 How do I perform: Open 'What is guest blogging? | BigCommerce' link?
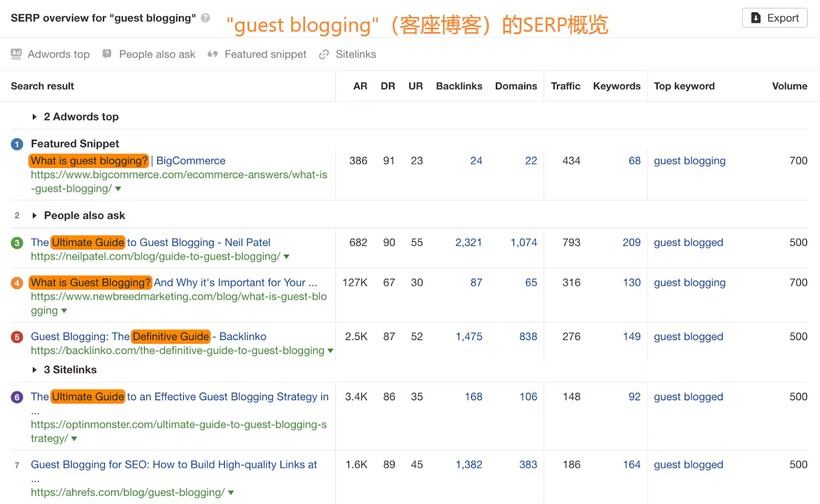point(128,161)
